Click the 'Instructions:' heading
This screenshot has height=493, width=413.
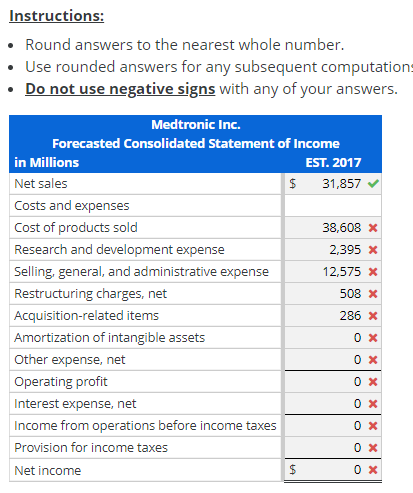tap(57, 16)
